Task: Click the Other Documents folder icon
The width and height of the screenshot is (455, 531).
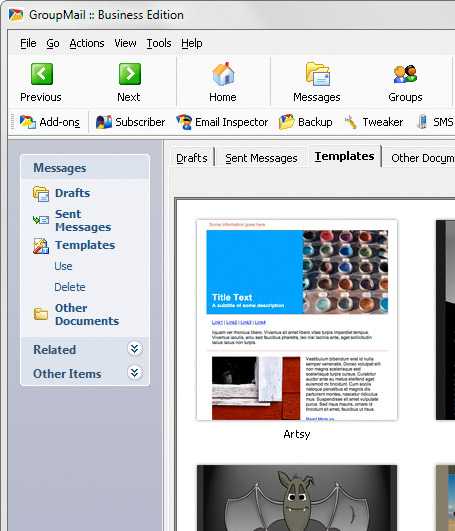Action: pos(41,314)
